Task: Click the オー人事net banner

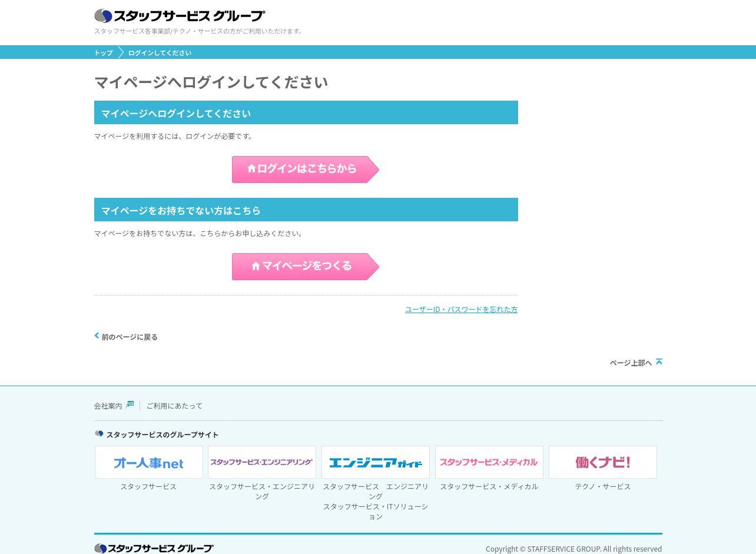Action: [149, 462]
